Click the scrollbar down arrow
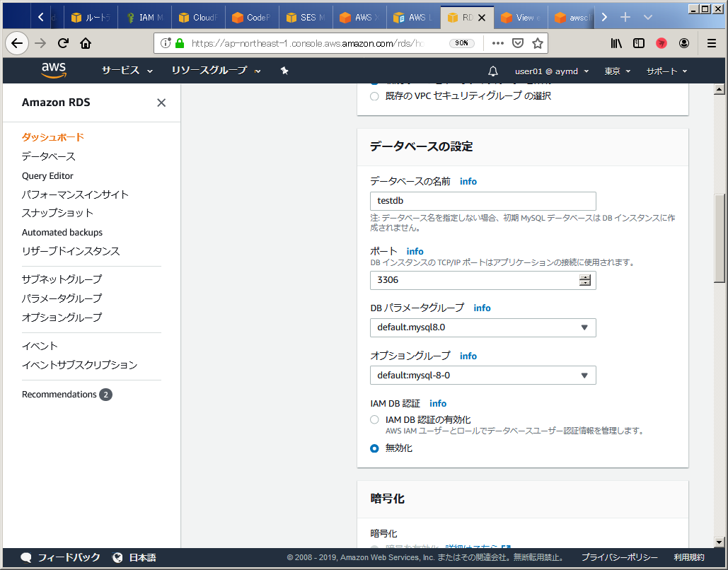This screenshot has height=570, width=728. click(720, 542)
